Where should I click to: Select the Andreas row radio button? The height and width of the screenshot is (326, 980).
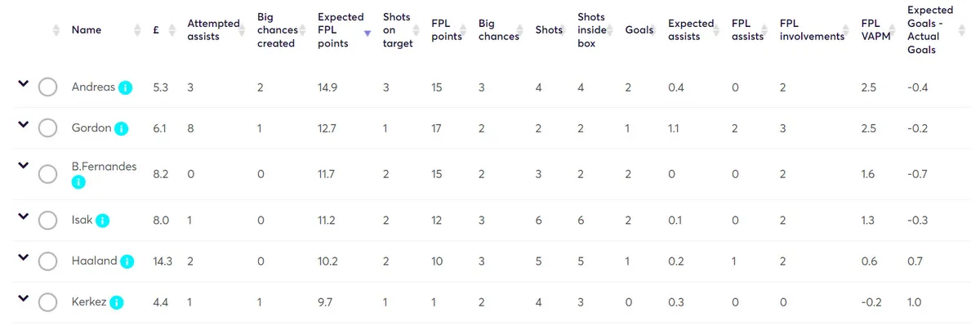tap(47, 87)
